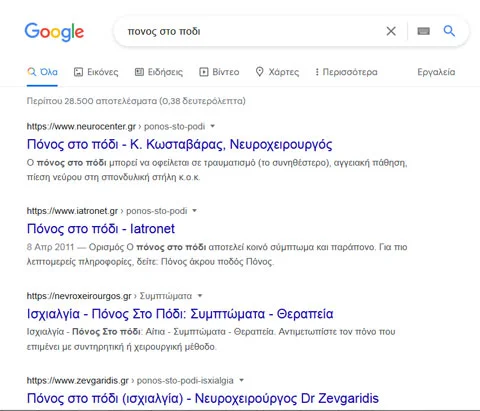
Task: Click the https://www.neurocenter.gr URL text
Action: (81, 127)
